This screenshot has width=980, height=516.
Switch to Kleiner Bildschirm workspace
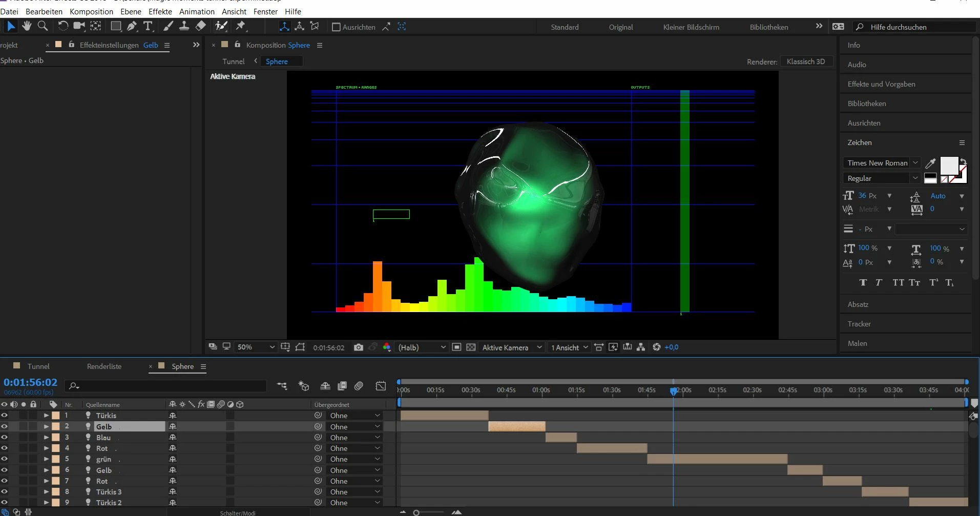(x=691, y=27)
